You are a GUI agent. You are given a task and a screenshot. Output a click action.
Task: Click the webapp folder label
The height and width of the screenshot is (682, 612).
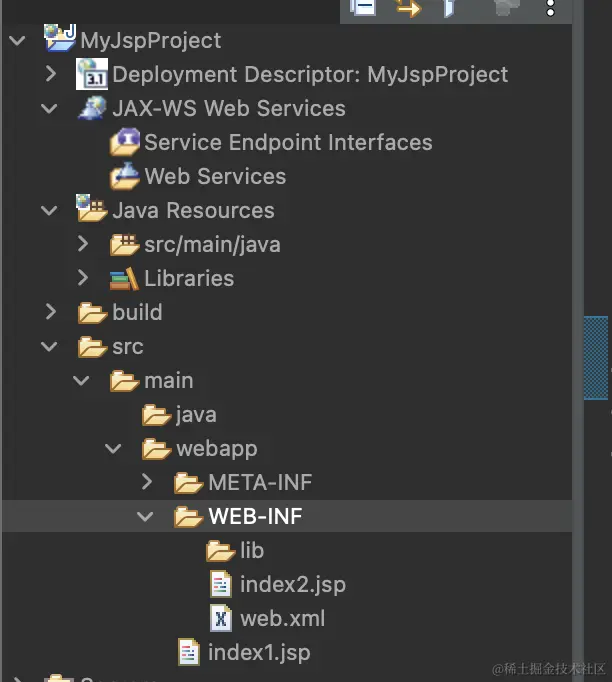pyautogui.click(x=216, y=448)
